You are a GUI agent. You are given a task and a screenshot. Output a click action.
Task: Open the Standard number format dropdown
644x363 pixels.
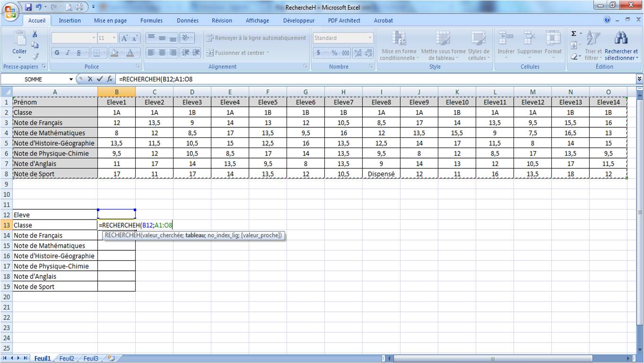(x=370, y=38)
